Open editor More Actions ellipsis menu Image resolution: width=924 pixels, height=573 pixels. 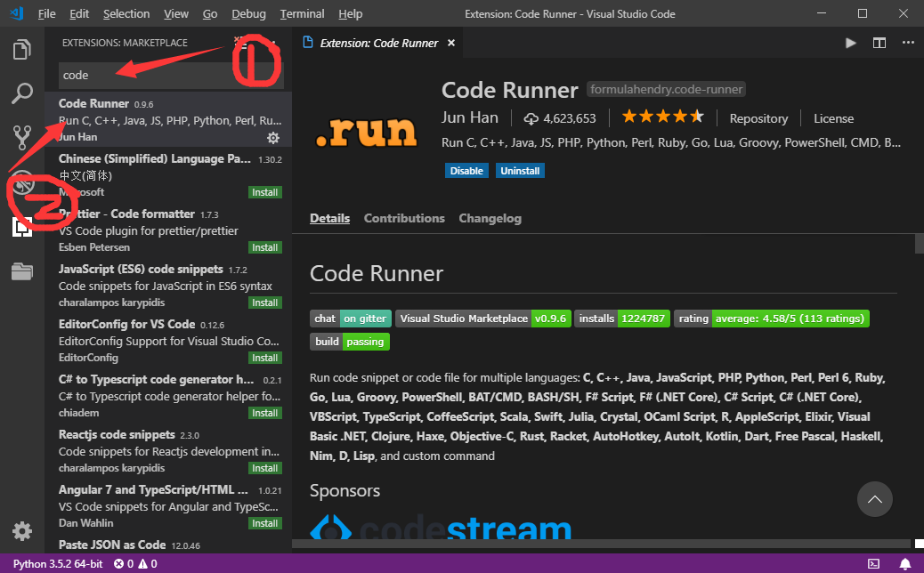point(907,43)
